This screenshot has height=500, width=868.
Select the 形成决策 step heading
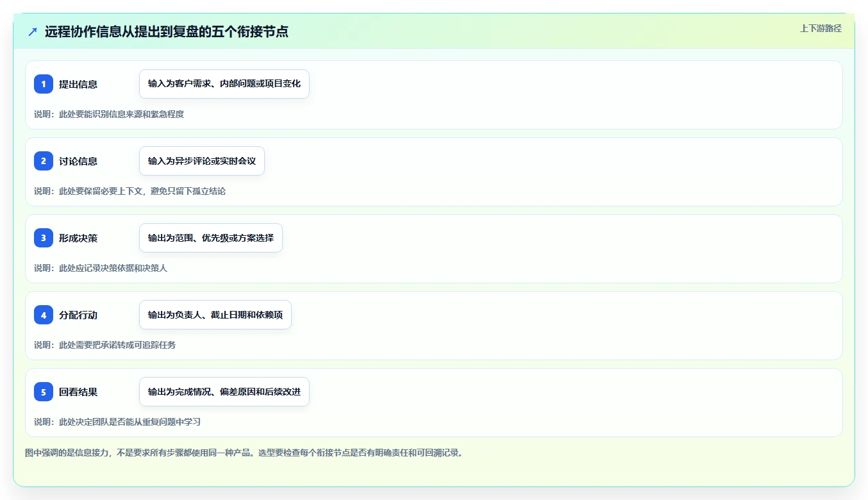tap(78, 238)
